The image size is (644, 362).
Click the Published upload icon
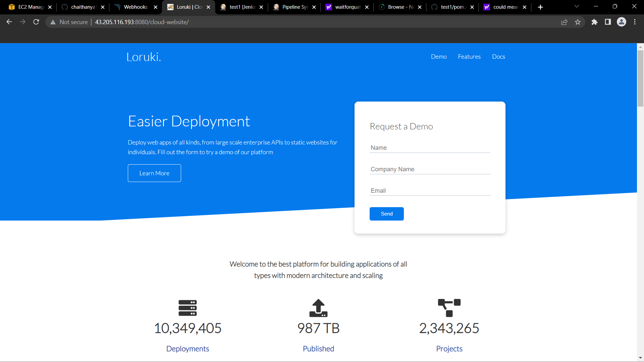tap(318, 308)
